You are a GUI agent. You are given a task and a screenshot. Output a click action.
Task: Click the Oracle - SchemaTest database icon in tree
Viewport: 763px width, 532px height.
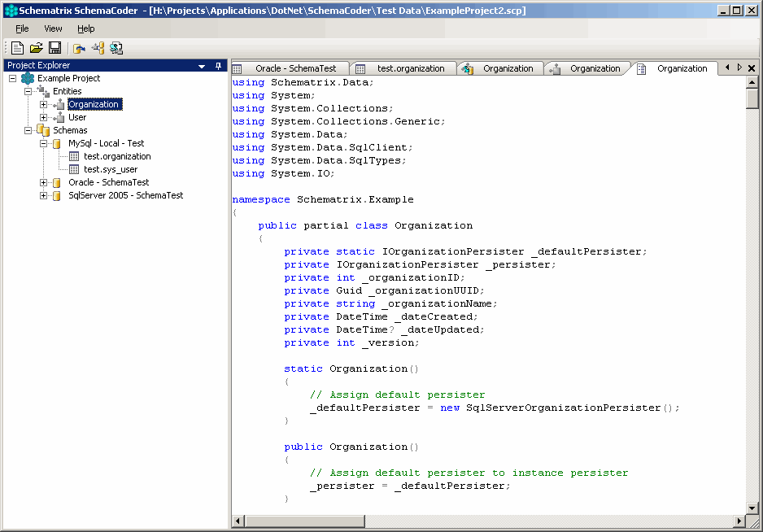(x=57, y=182)
